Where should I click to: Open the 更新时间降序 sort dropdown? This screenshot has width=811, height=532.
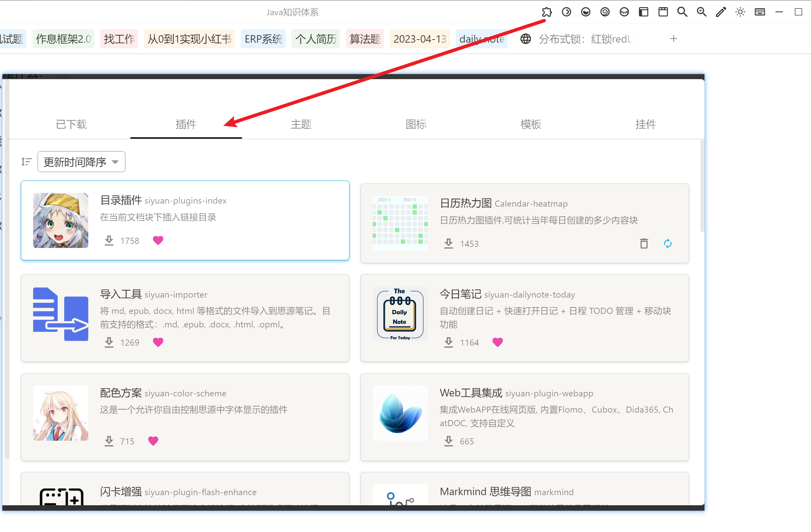(81, 162)
